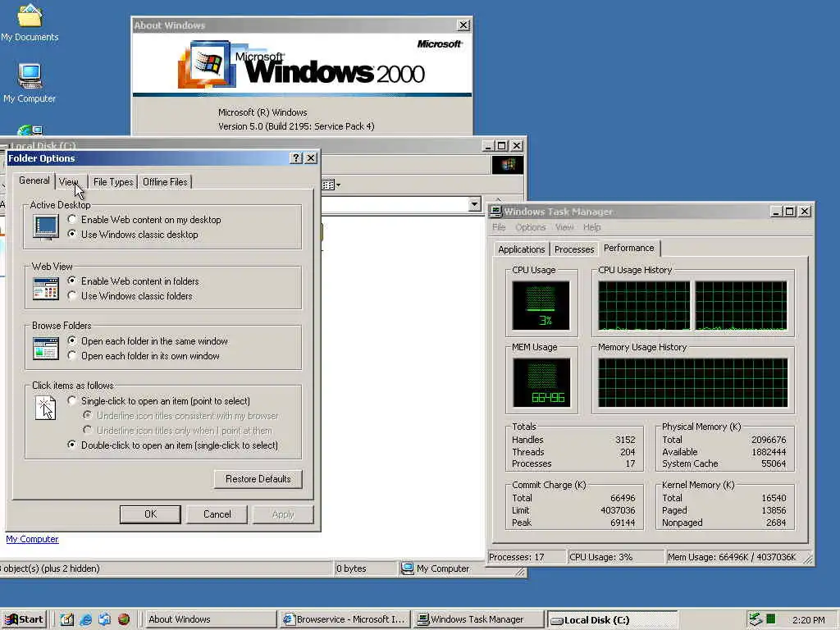The height and width of the screenshot is (630, 840).
Task: Choose Open each folder in its own window
Action: click(x=144, y=356)
